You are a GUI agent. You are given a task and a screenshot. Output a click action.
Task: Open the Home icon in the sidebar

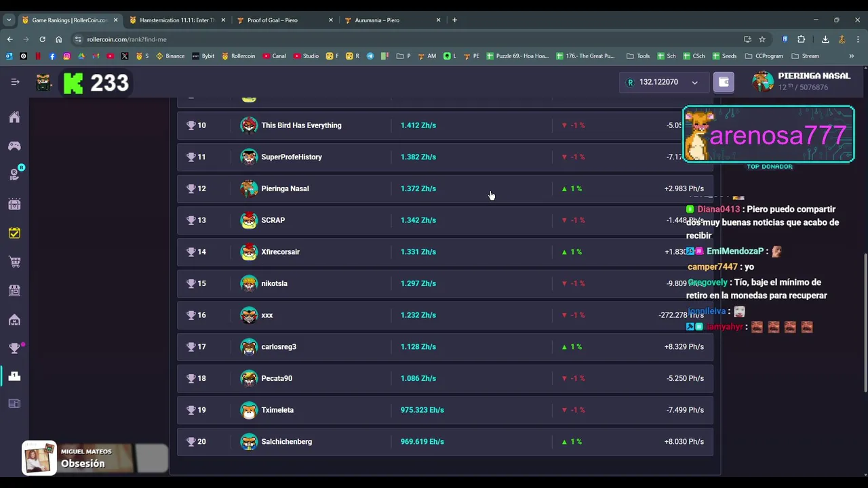click(x=14, y=117)
